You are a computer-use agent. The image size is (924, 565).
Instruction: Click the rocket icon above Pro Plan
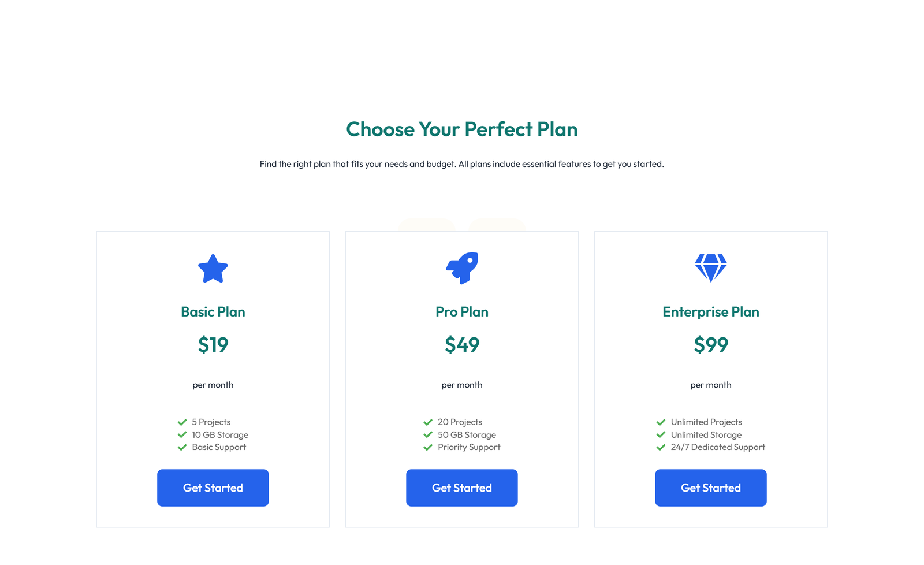pyautogui.click(x=461, y=267)
